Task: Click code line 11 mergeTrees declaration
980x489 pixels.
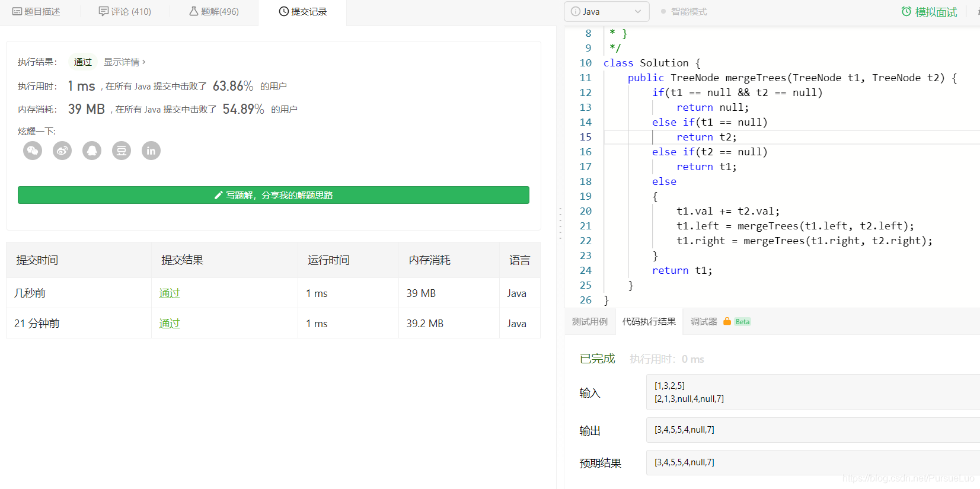Action: [792, 78]
